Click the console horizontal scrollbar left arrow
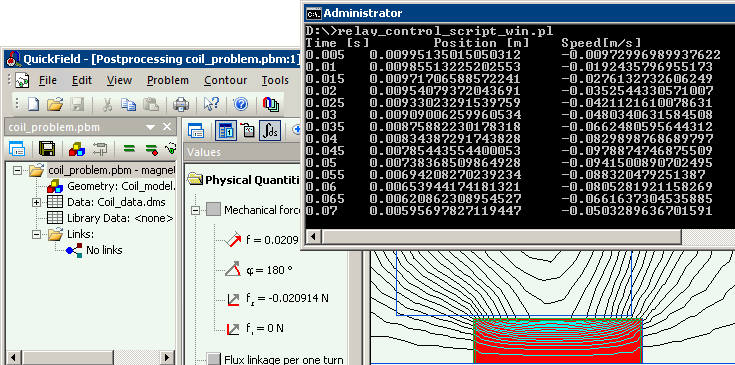This screenshot has width=735, height=365. (314, 236)
